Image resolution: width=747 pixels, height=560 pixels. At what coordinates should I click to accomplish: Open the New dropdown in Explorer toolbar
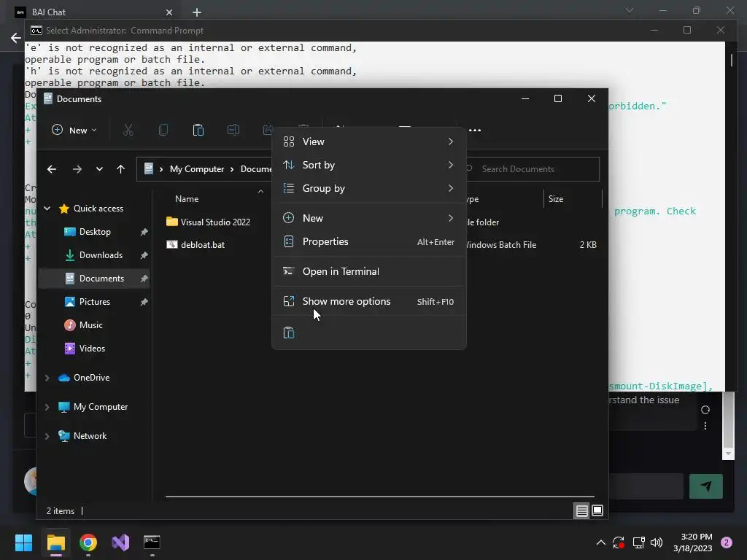(x=74, y=130)
